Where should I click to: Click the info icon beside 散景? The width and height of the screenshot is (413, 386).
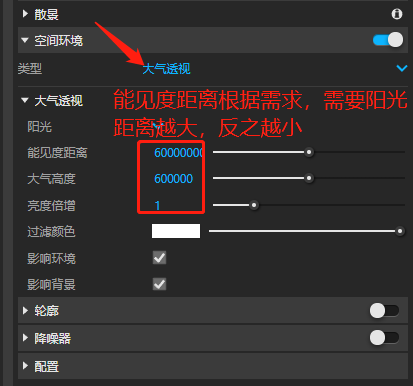point(397,14)
